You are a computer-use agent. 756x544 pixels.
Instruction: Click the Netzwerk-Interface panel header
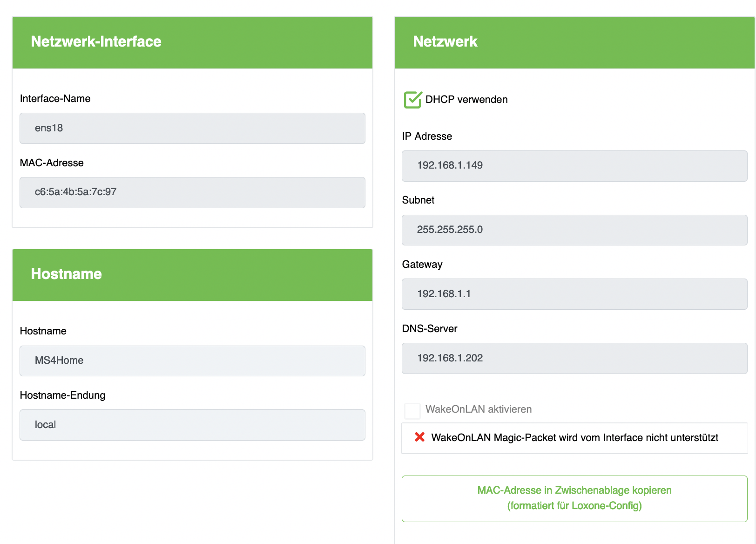pyautogui.click(x=192, y=42)
